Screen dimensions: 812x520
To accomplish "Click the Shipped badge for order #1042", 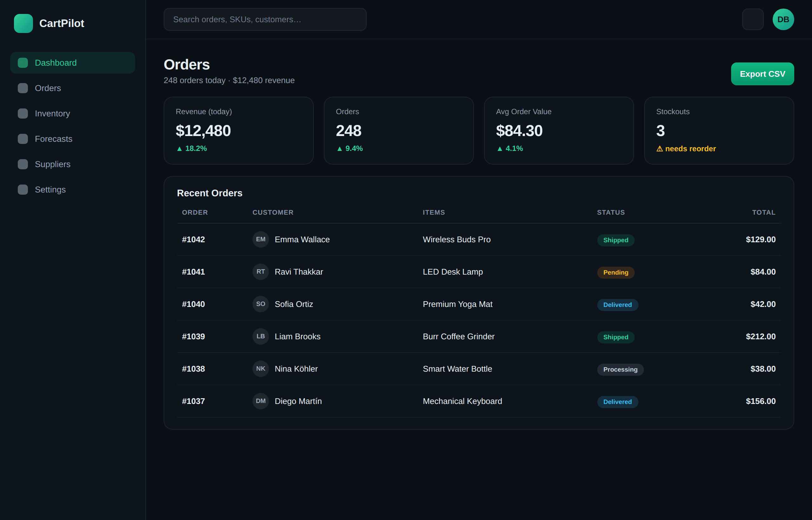I will pyautogui.click(x=616, y=240).
